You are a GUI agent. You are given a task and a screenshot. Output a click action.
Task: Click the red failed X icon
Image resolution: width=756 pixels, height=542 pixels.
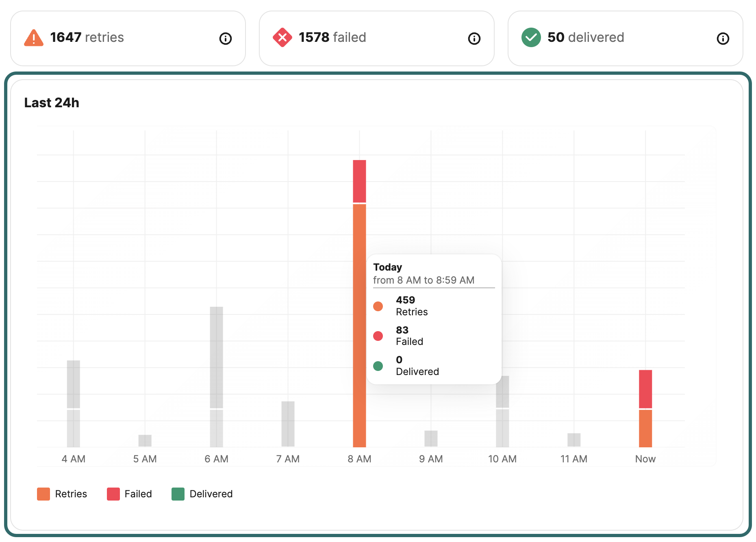282,38
